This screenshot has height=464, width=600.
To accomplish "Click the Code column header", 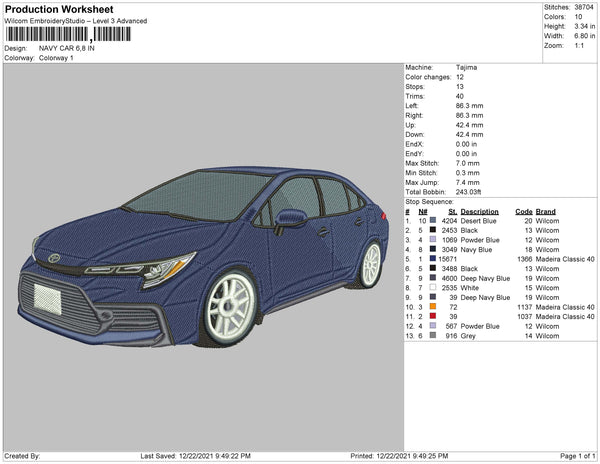I will point(523,212).
